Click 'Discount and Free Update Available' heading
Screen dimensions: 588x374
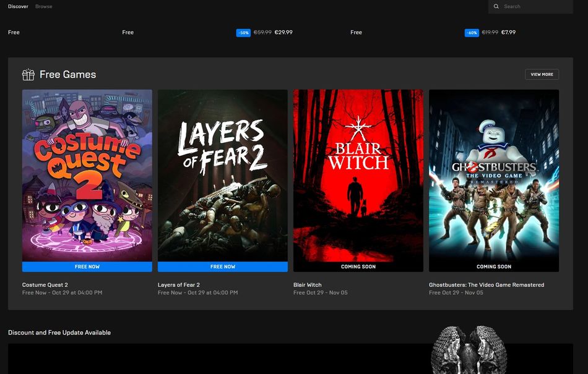(x=59, y=333)
